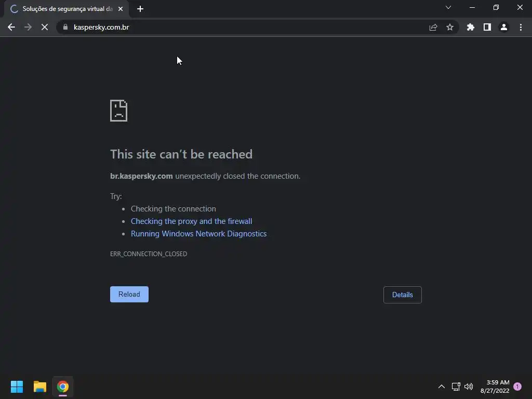Bookmark this tab with the star icon
The image size is (532, 399).
point(450,27)
